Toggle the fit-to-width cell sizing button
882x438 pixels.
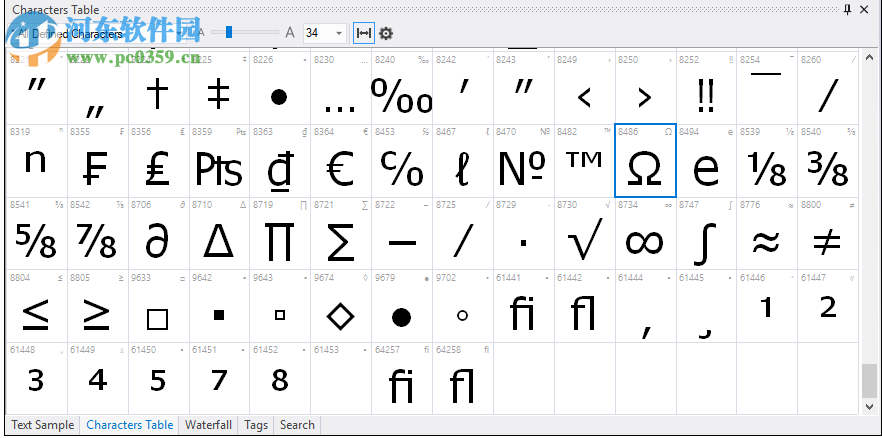[364, 33]
